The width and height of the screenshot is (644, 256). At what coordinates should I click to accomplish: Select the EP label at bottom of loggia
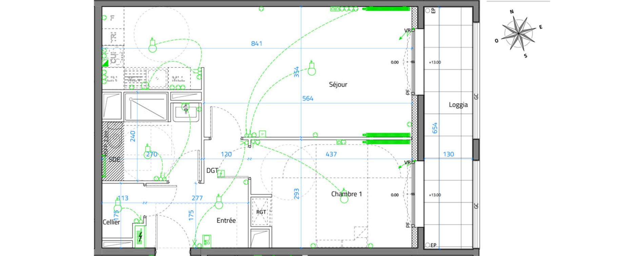pos(433,245)
